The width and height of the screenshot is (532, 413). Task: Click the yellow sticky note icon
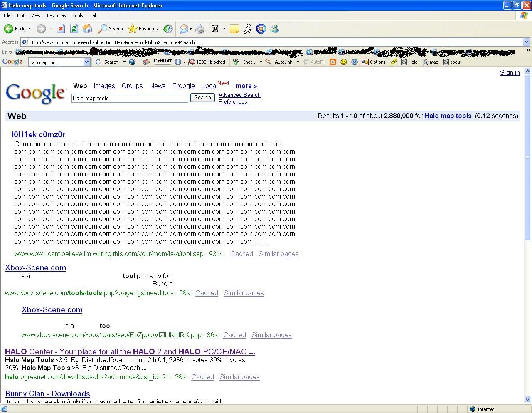point(234,29)
